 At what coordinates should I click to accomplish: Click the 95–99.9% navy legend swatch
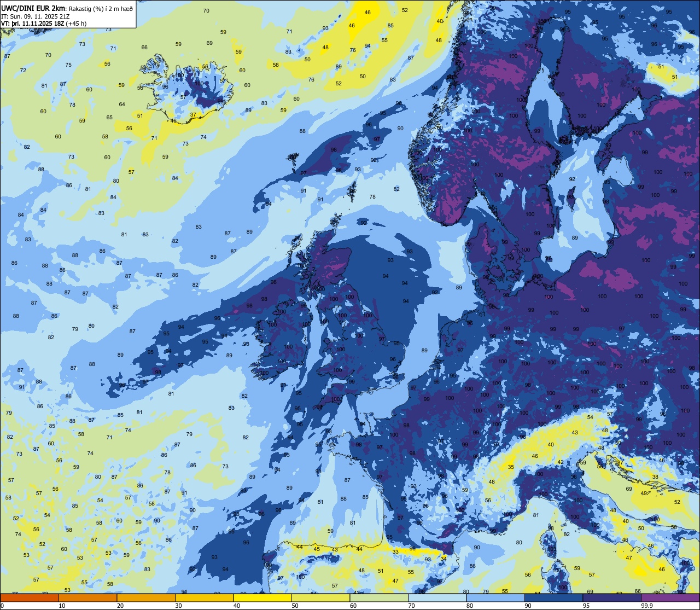coord(612,598)
